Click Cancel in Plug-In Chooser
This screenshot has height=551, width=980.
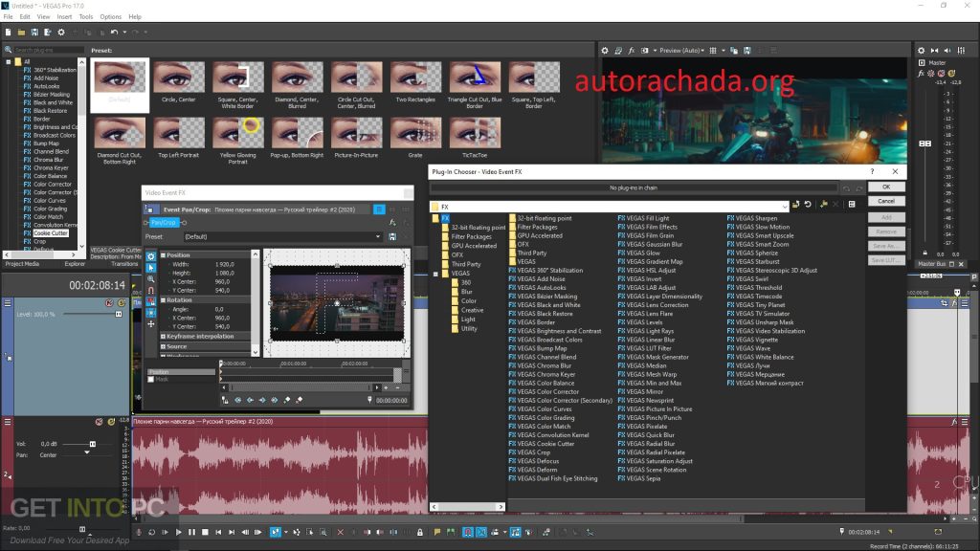coord(885,201)
